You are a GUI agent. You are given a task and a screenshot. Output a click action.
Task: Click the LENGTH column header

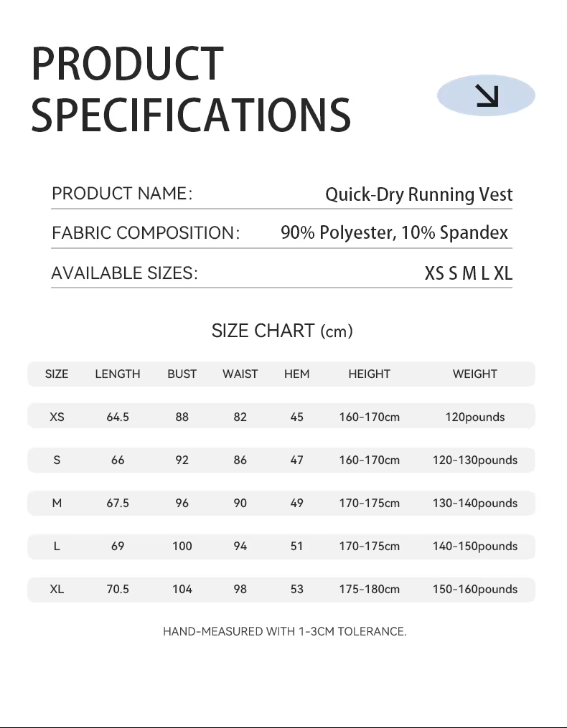point(118,374)
